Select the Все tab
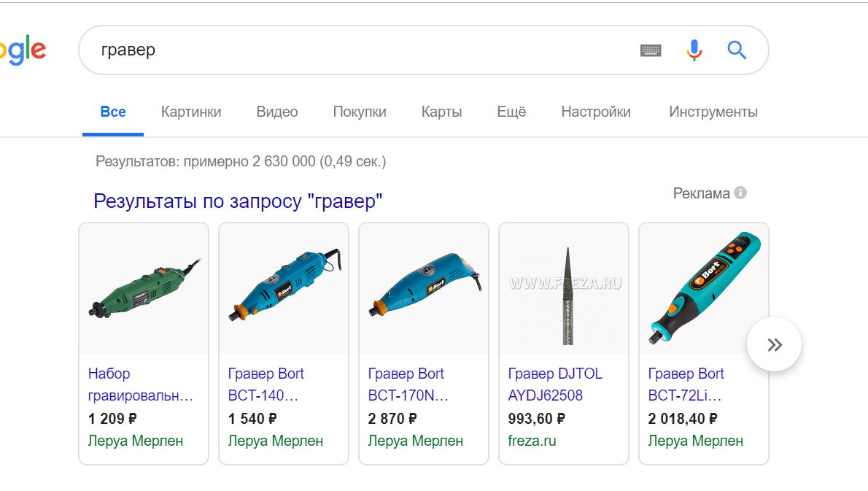This screenshot has width=868, height=491. tap(113, 112)
